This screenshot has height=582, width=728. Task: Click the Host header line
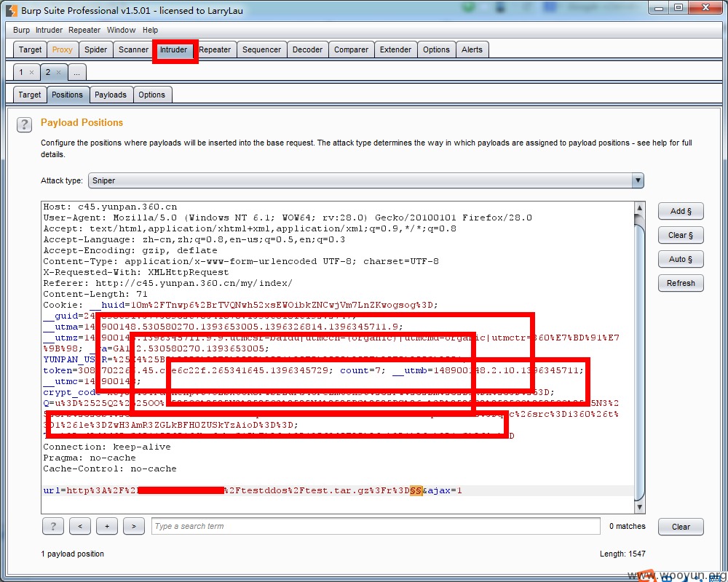point(110,207)
